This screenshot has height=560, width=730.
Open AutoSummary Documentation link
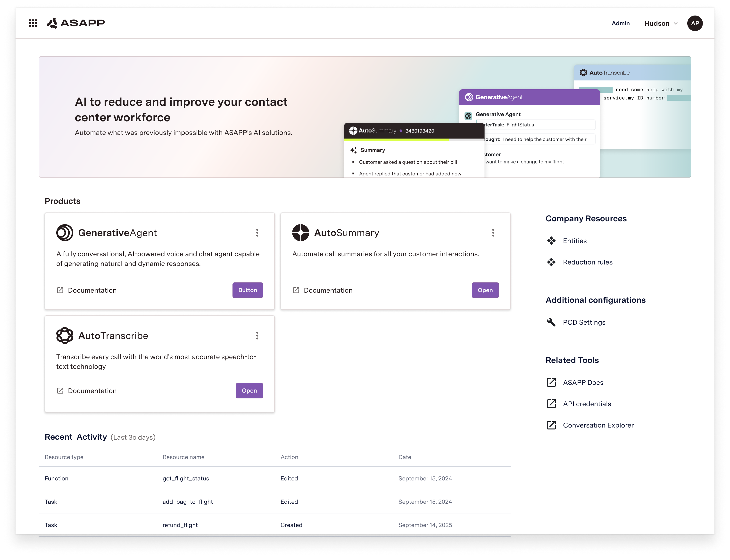[328, 290]
